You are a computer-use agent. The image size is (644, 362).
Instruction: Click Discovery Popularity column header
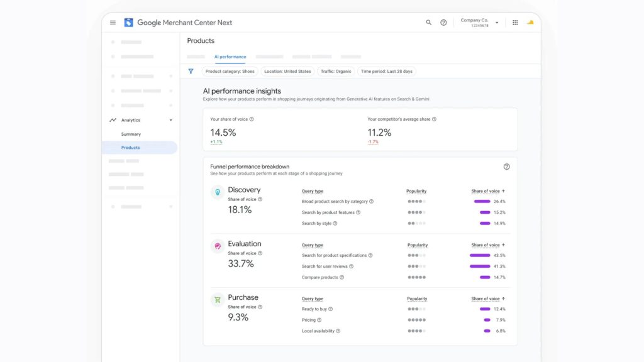tap(416, 191)
